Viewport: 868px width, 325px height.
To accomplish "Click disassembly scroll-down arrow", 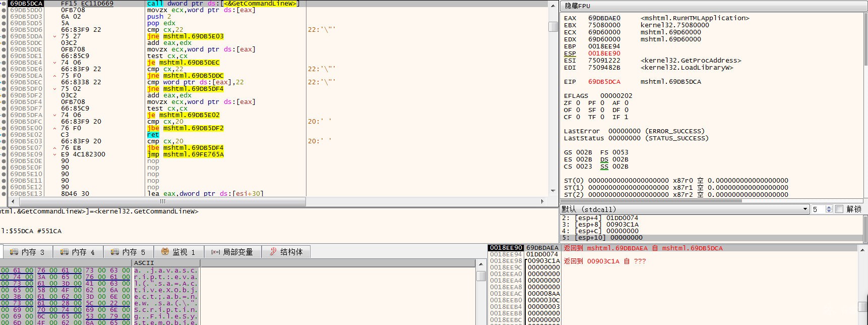I will click(x=553, y=191).
